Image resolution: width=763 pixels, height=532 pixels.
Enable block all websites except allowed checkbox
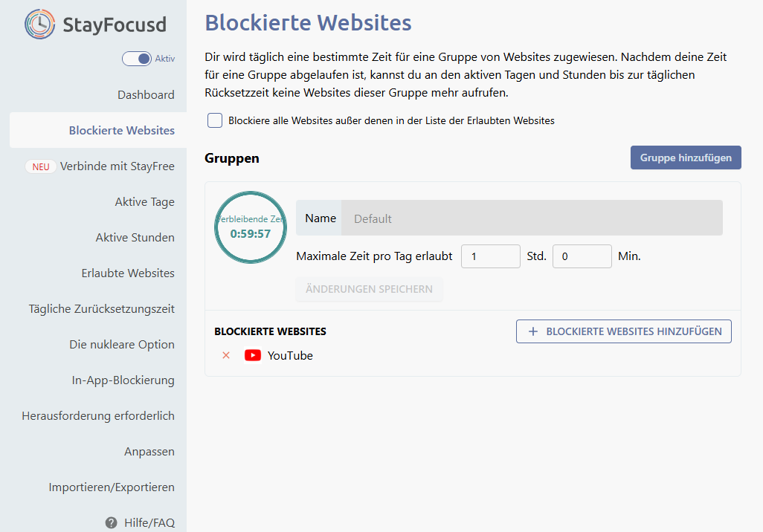pyautogui.click(x=215, y=120)
